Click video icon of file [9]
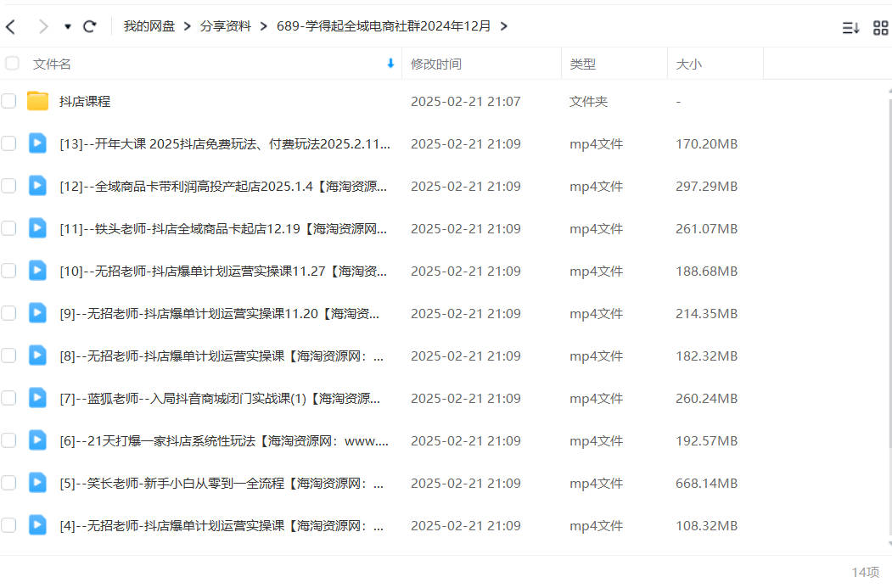This screenshot has width=892, height=588. click(x=37, y=313)
